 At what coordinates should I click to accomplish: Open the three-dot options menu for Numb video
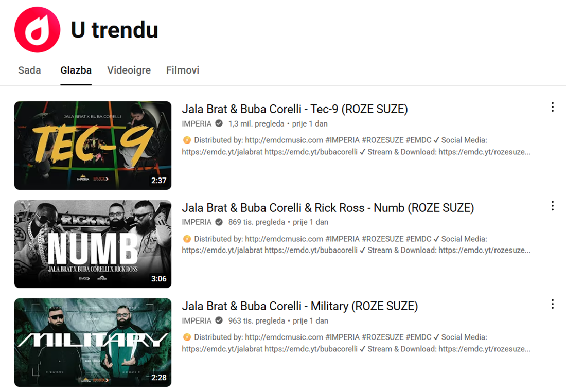(x=553, y=206)
